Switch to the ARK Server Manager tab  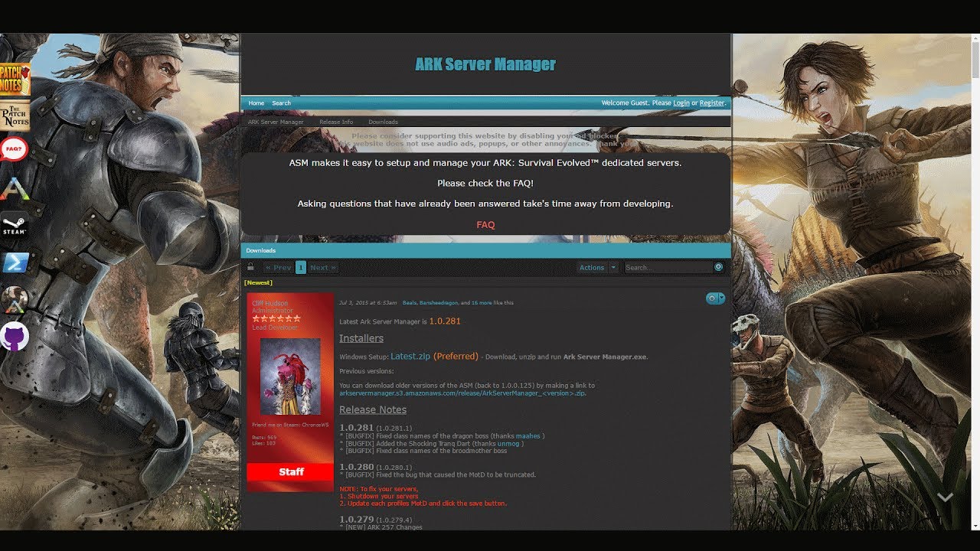[x=276, y=122]
